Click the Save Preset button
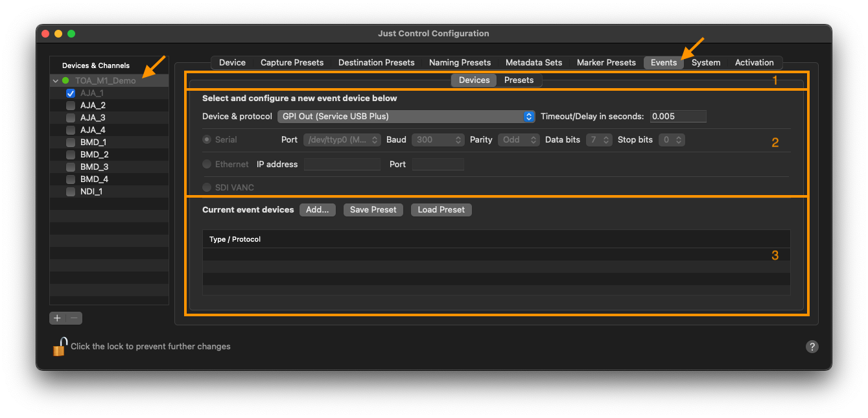 373,210
